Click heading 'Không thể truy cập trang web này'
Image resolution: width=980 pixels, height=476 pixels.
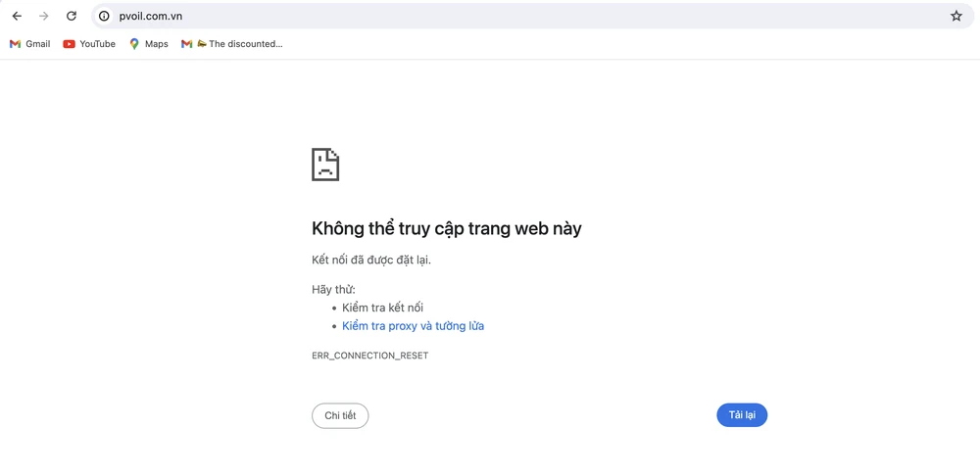446,228
